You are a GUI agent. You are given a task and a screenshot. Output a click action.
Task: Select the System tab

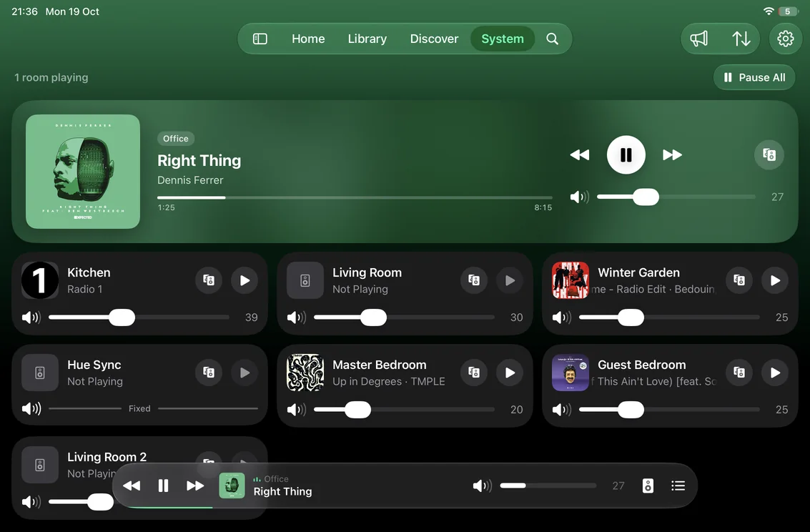point(502,39)
